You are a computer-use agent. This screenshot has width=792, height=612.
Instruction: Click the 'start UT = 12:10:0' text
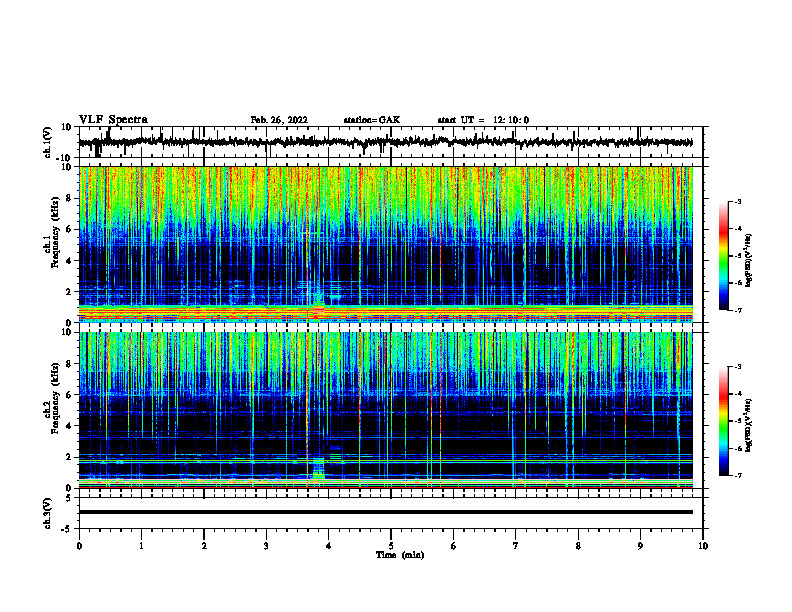click(483, 120)
